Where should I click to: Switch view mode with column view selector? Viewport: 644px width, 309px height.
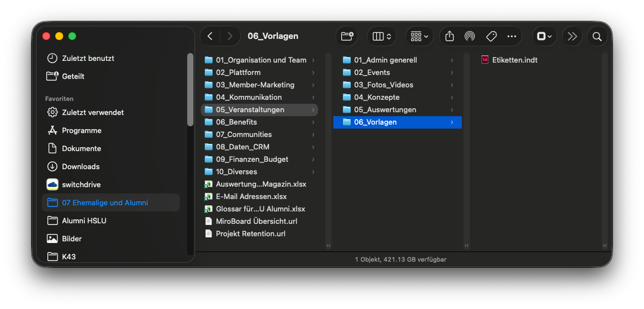(382, 36)
